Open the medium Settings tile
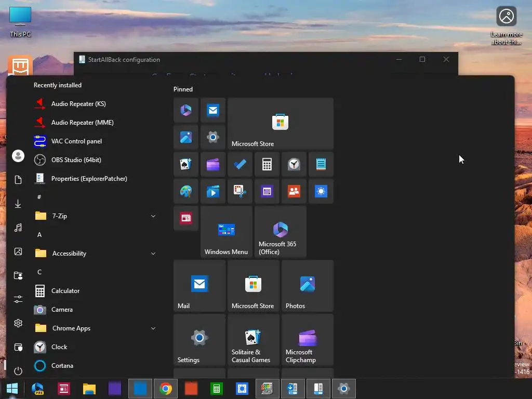Screen dimensions: 532x399 [199, 340]
